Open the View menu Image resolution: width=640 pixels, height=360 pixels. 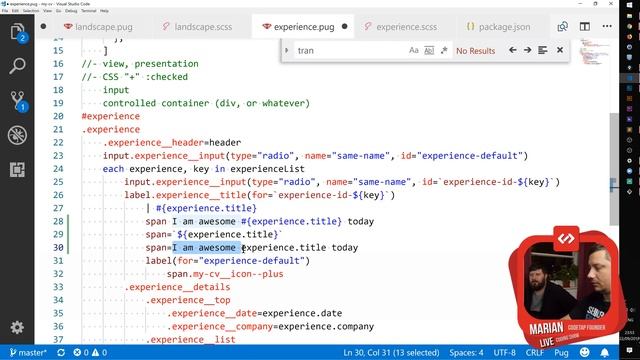click(x=47, y=11)
